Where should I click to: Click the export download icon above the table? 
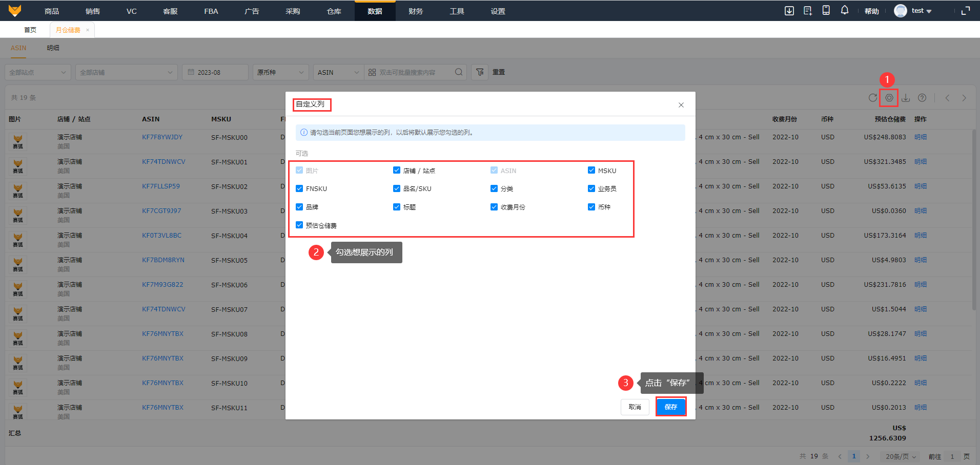click(906, 98)
